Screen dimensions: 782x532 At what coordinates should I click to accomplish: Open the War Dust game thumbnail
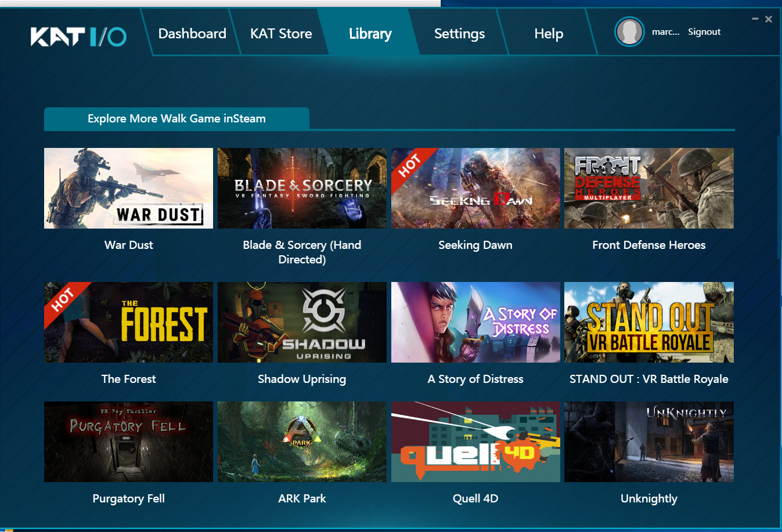coord(128,188)
